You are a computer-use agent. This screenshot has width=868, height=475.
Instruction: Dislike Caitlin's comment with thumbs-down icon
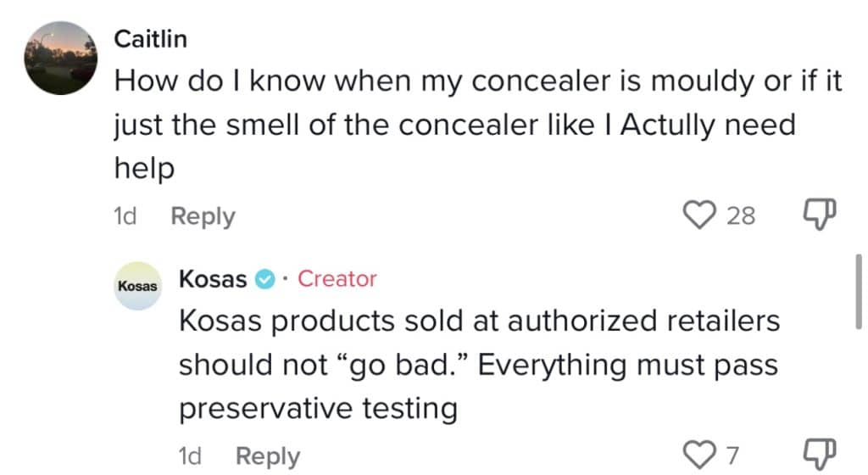coord(820,215)
